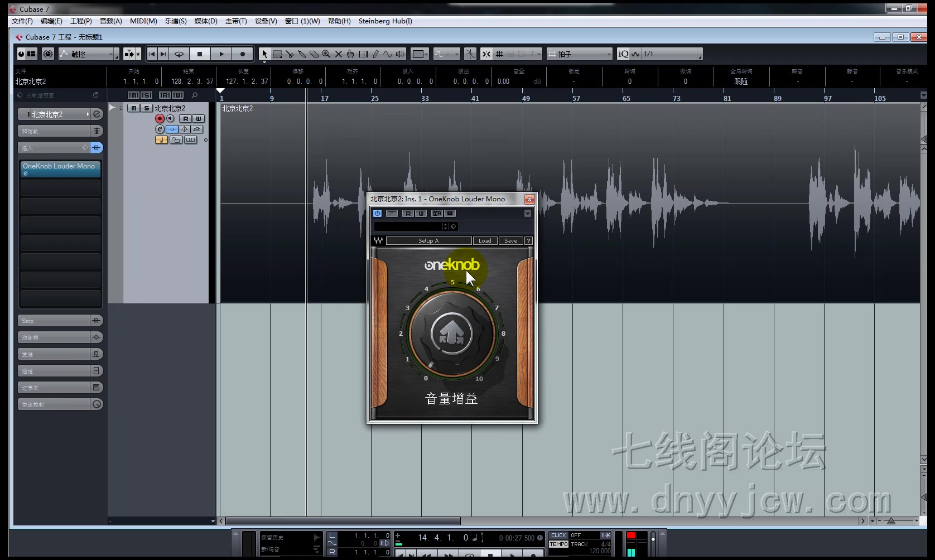Viewport: 935px width, 560px height.
Task: Toggle musical timebase note button on track
Action: tap(161, 140)
